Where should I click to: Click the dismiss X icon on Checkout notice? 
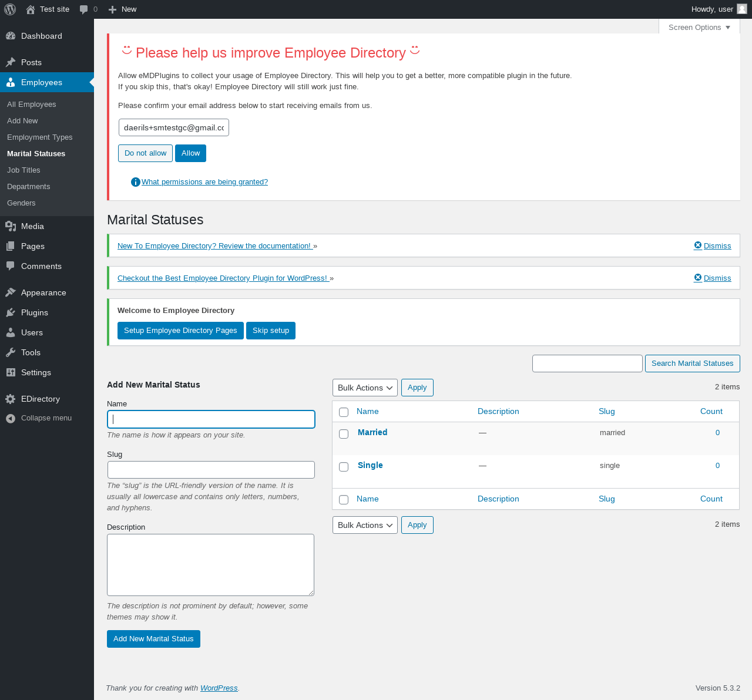[698, 278]
